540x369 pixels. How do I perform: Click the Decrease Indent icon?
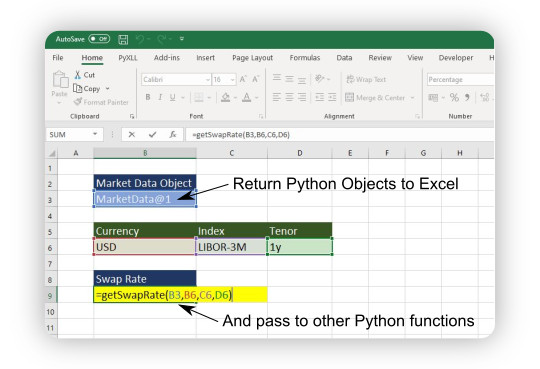(319, 97)
